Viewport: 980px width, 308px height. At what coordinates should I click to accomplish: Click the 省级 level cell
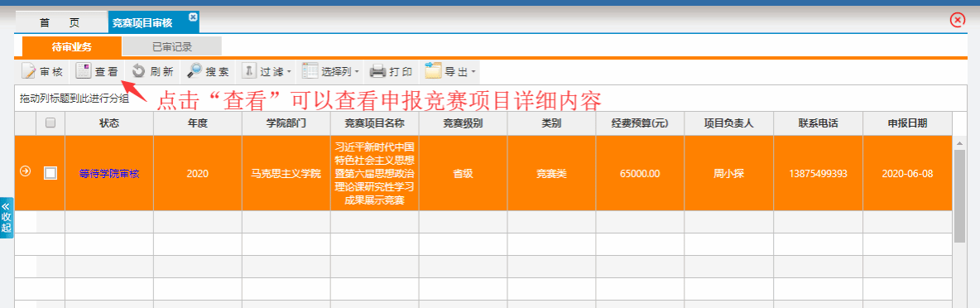(x=464, y=173)
